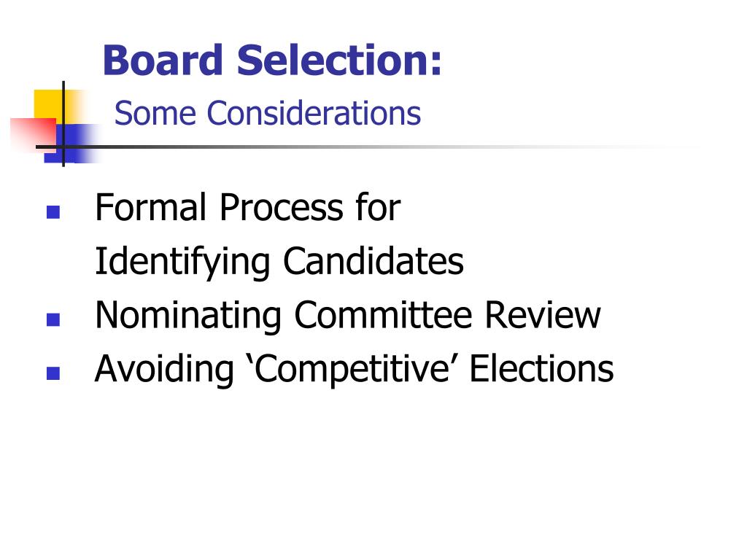Screen dimensions: 747x560
Task: Click the word Nominating
Action: (x=189, y=316)
